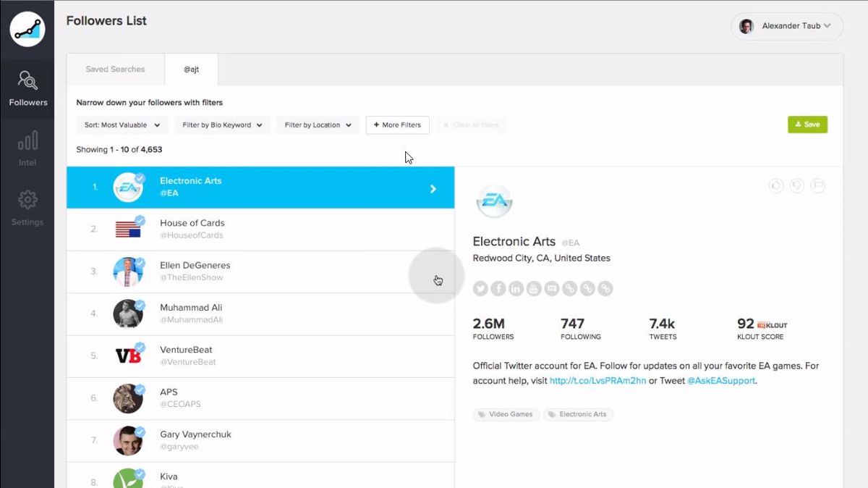This screenshot has height=488, width=868.
Task: Open Electronic Arts' YouTube icon
Action: 534,289
